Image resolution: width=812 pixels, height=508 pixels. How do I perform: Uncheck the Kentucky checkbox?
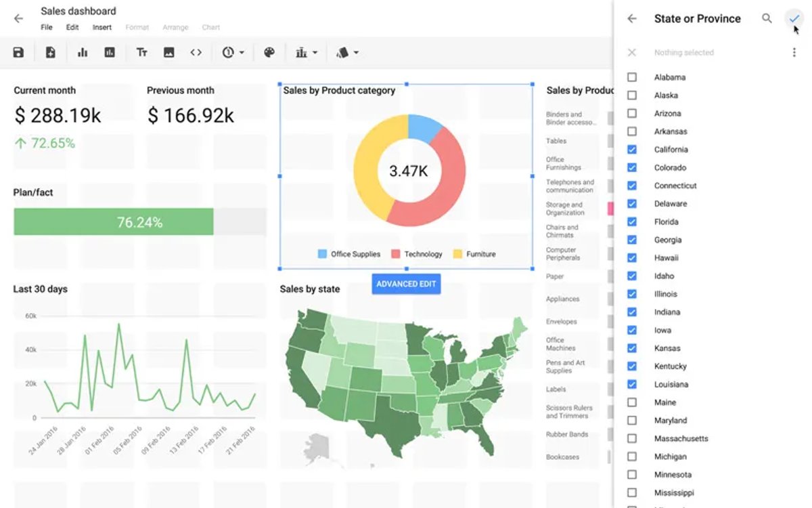pyautogui.click(x=632, y=366)
